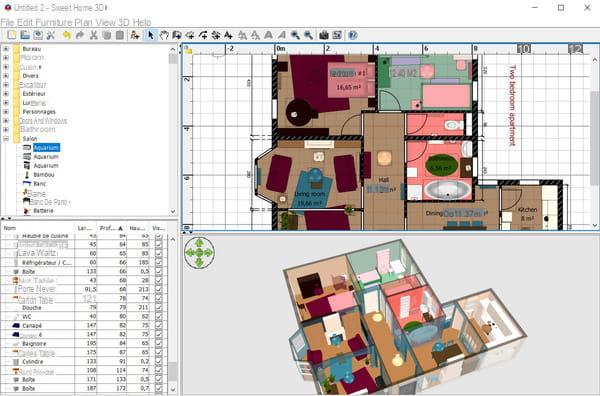Toggle visibility checkbox for Réfrigérateur row
600x396 pixels.
tap(158, 262)
